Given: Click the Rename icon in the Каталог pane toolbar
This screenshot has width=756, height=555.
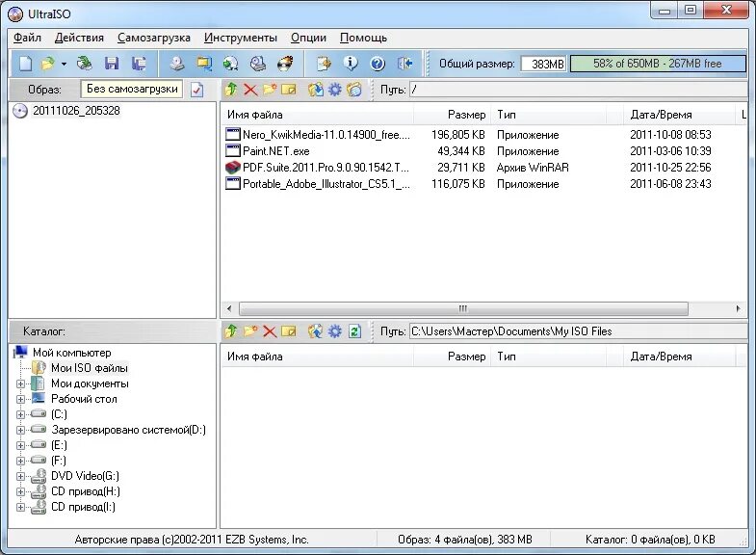Looking at the screenshot, I should pyautogui.click(x=288, y=331).
